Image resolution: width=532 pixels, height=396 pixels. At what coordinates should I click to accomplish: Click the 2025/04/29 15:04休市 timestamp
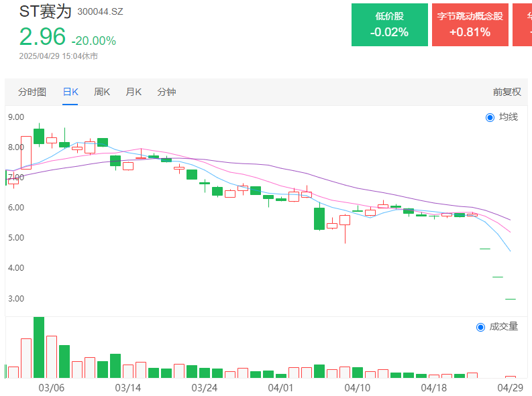click(x=58, y=56)
